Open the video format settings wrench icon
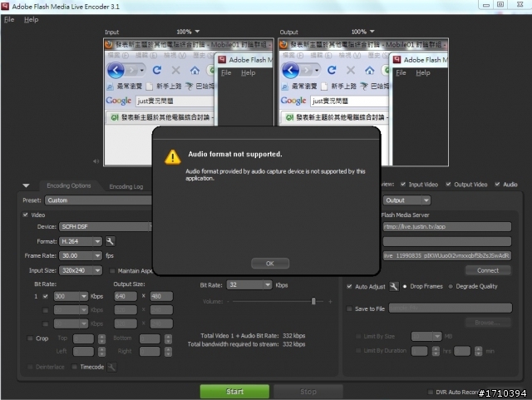The image size is (532, 400). click(x=110, y=241)
